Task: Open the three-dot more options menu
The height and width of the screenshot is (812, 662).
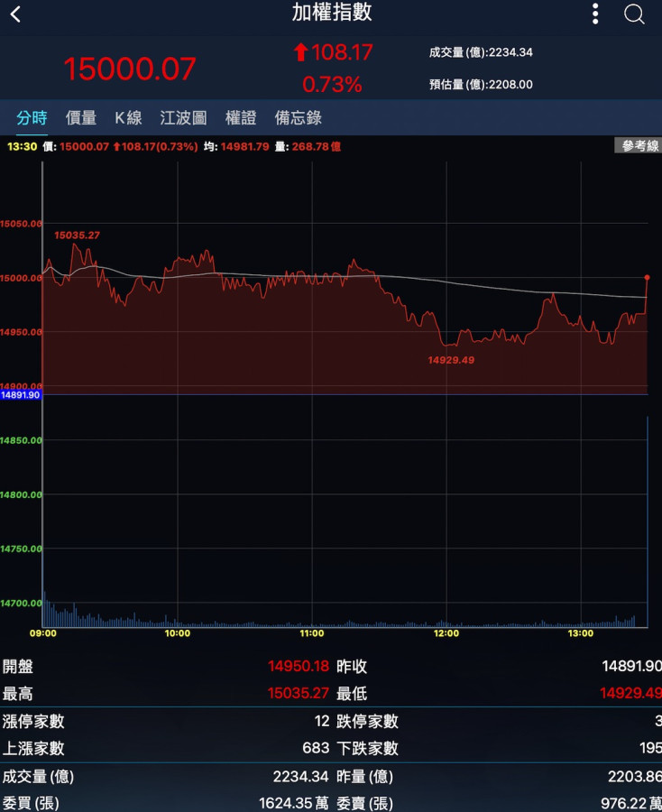Action: click(595, 14)
